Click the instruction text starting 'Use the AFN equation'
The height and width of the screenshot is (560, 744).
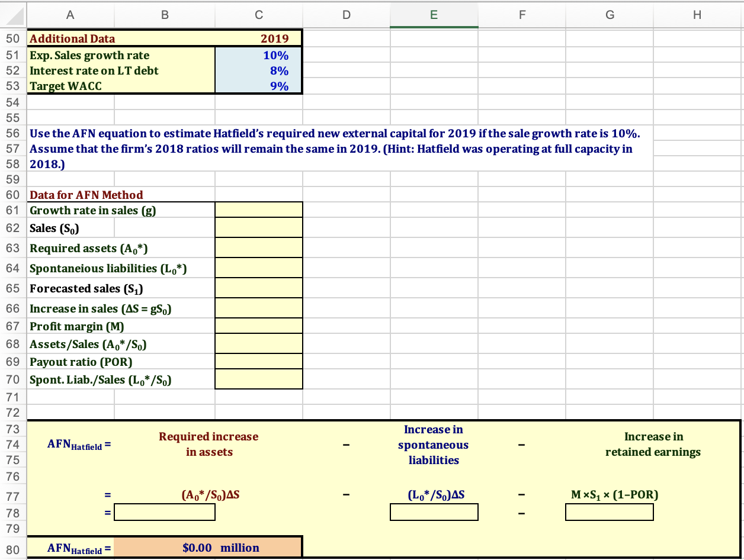click(x=335, y=148)
